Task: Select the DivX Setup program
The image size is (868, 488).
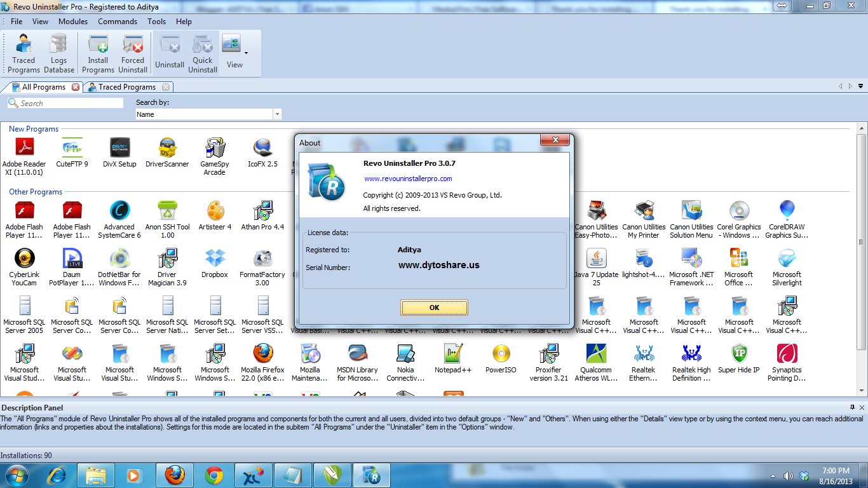Action: (119, 152)
